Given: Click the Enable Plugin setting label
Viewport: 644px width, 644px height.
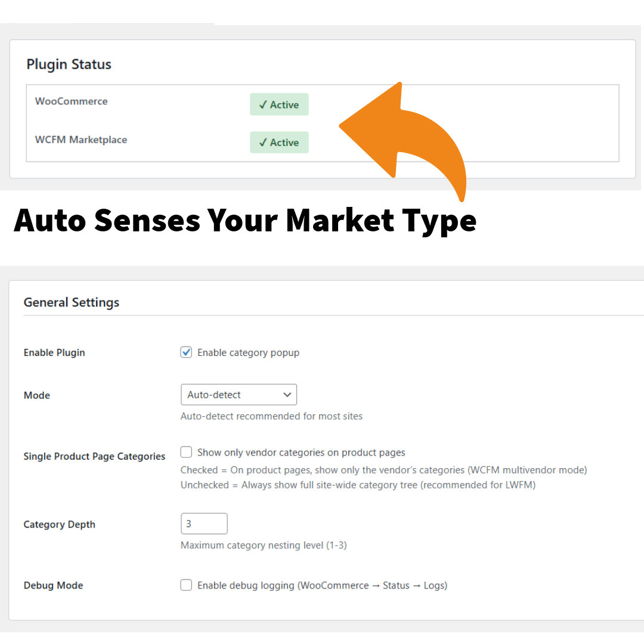Looking at the screenshot, I should tap(54, 352).
